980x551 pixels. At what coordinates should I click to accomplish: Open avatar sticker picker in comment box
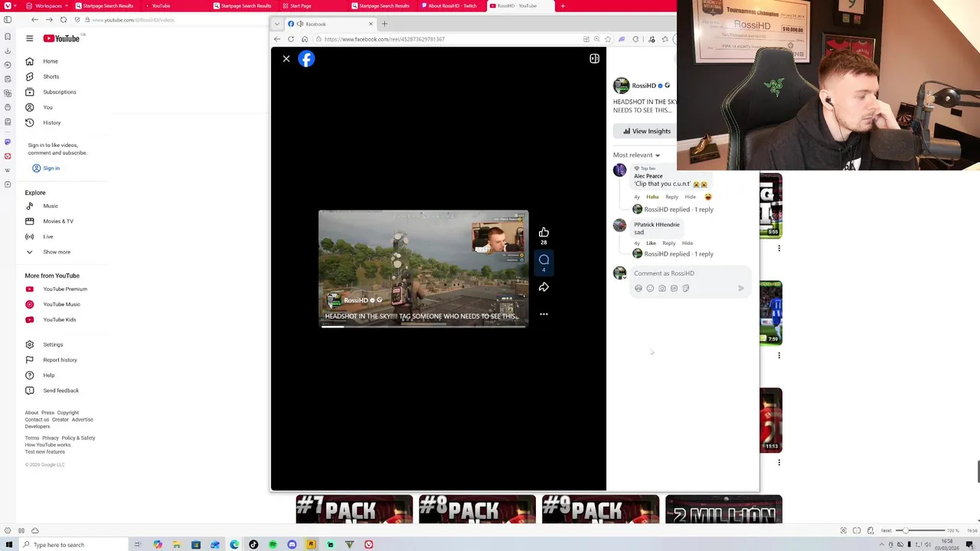click(x=639, y=289)
